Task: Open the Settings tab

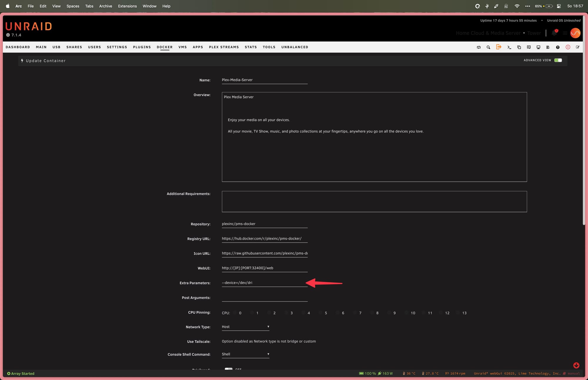Action: point(117,47)
